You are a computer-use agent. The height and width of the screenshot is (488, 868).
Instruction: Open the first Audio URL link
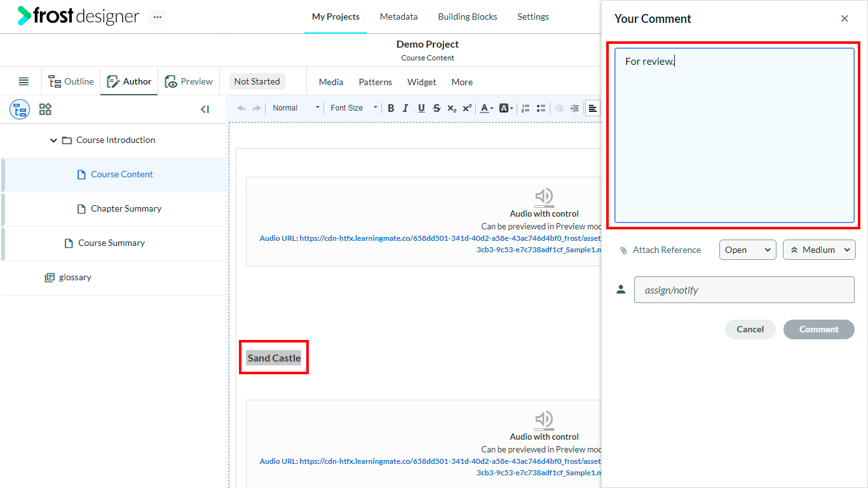tap(430, 244)
